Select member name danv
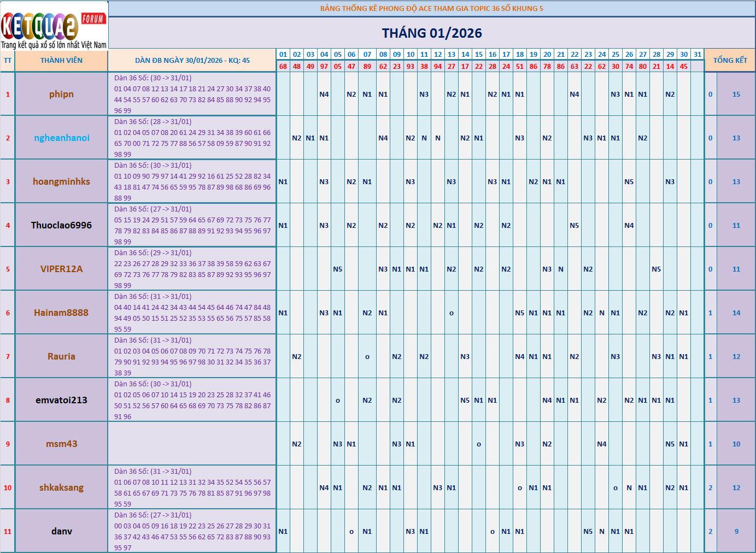 pyautogui.click(x=61, y=531)
